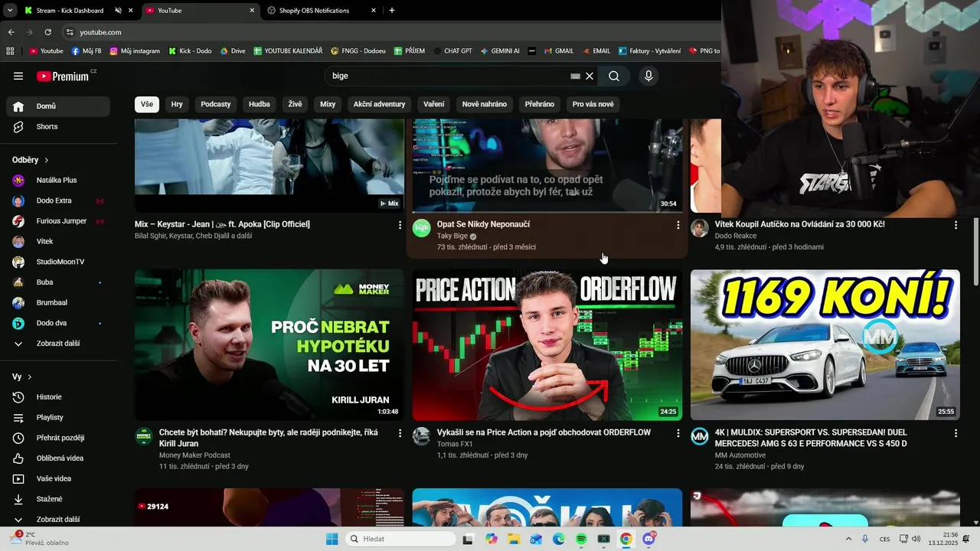The height and width of the screenshot is (551, 980).
Task: Clear the search text with X
Action: (590, 76)
